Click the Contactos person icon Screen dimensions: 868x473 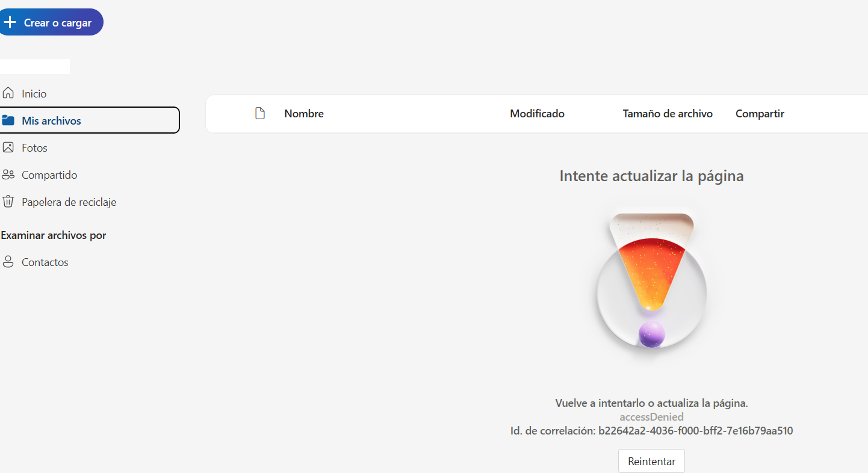coord(8,262)
